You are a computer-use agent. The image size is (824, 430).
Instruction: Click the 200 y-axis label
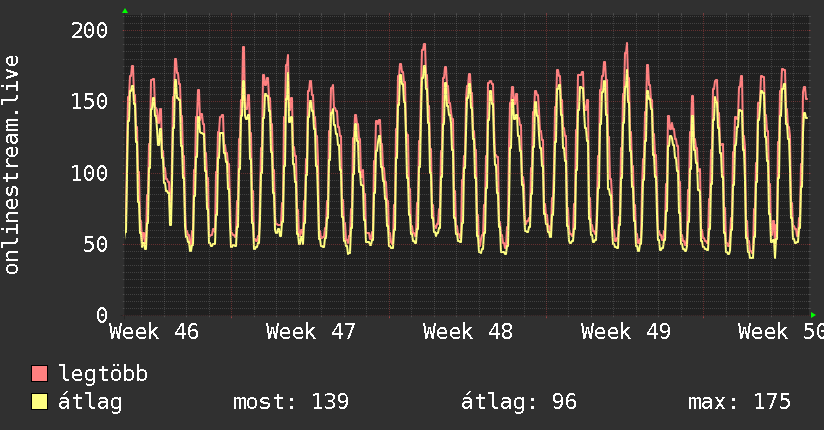coord(89,30)
